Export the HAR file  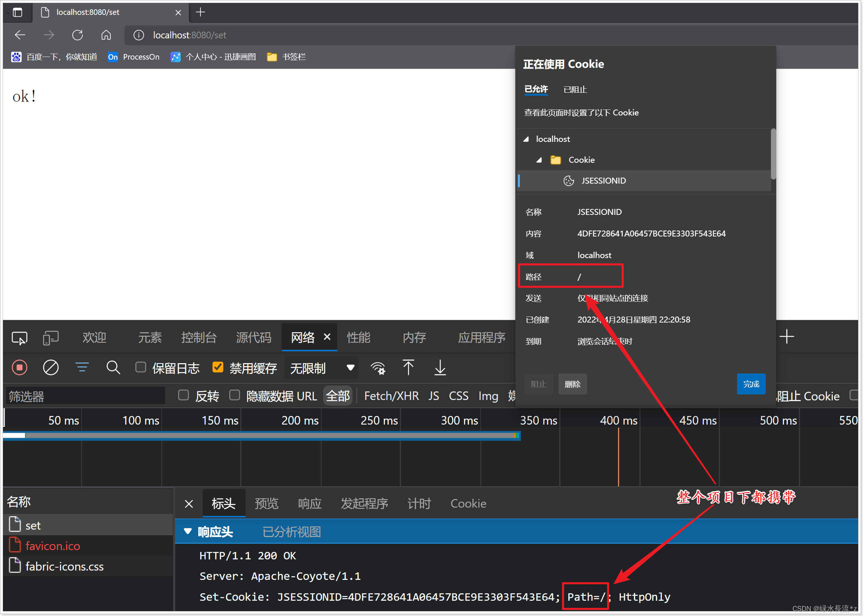440,368
